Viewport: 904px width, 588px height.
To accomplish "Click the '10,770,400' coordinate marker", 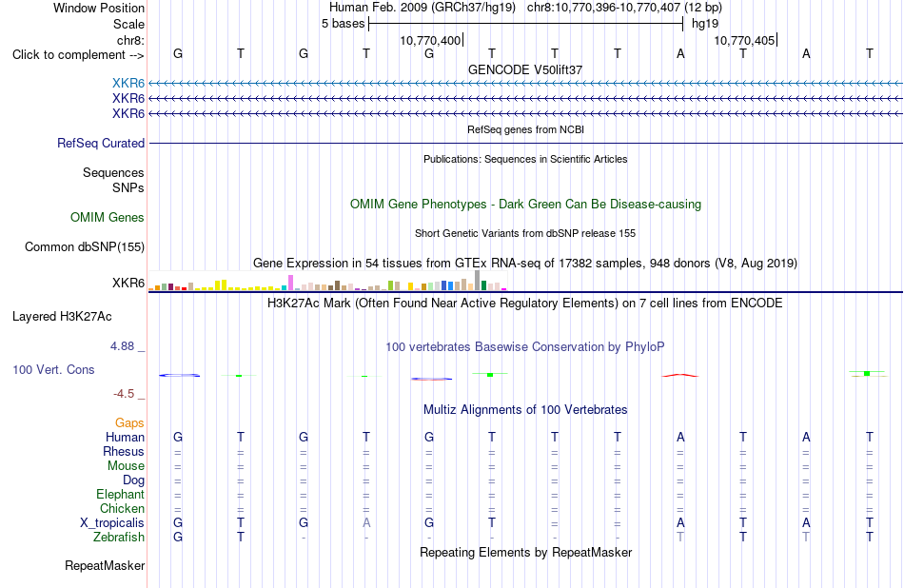I will point(431,40).
